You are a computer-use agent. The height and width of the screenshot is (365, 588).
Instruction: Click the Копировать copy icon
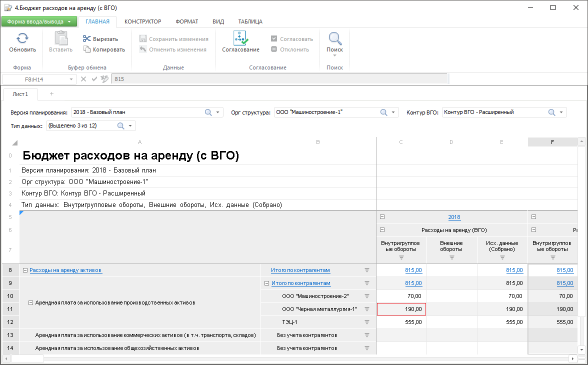tap(86, 49)
